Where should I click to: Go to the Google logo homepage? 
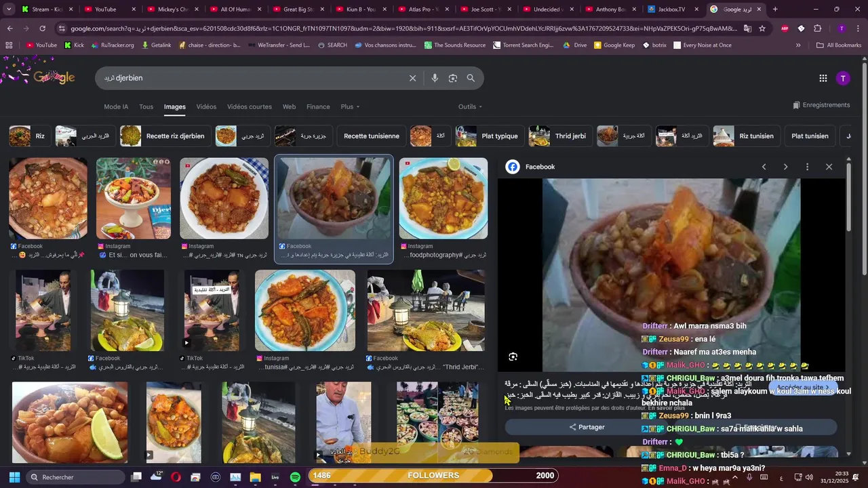[x=54, y=77]
